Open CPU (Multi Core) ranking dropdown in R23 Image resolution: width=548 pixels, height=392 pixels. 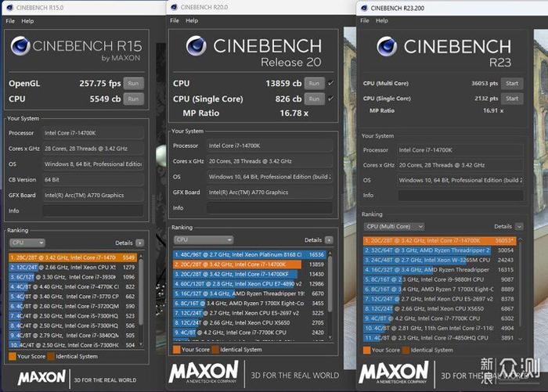[x=395, y=226]
